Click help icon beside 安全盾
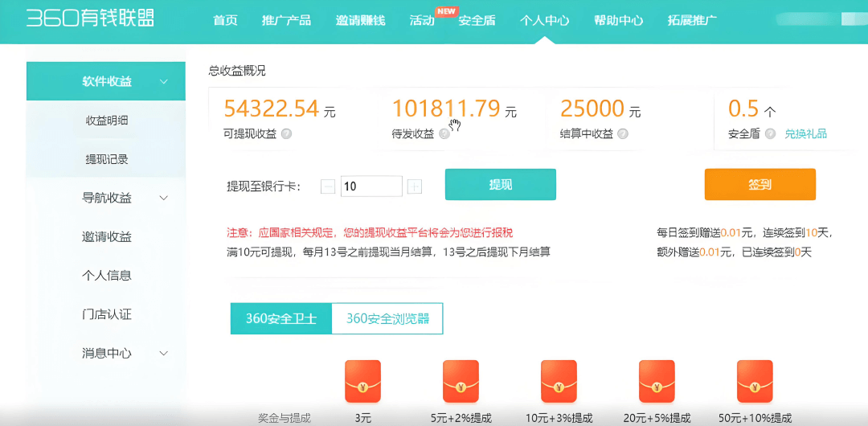The height and width of the screenshot is (426, 868). [771, 134]
